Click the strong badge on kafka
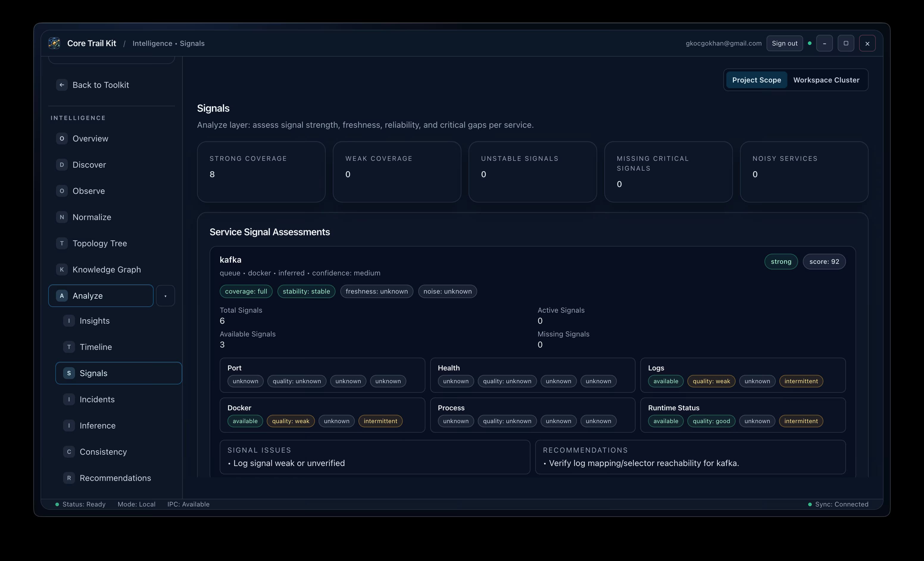The width and height of the screenshot is (924, 561). click(781, 261)
